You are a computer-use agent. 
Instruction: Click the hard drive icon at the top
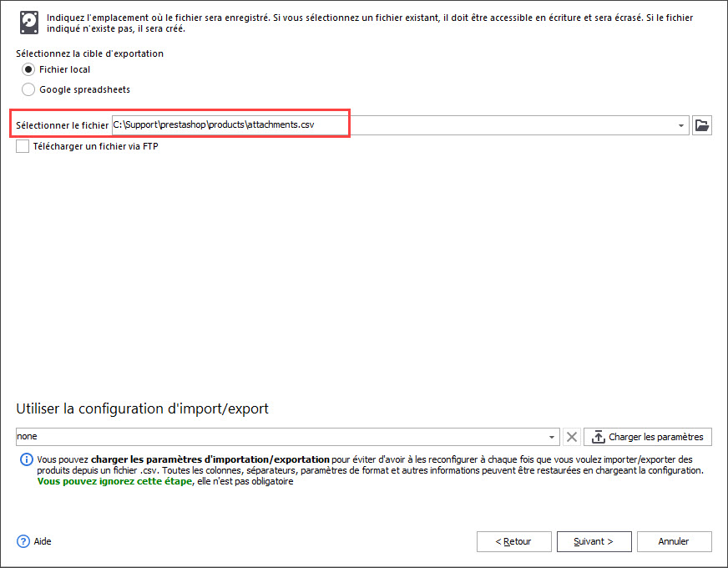29,23
